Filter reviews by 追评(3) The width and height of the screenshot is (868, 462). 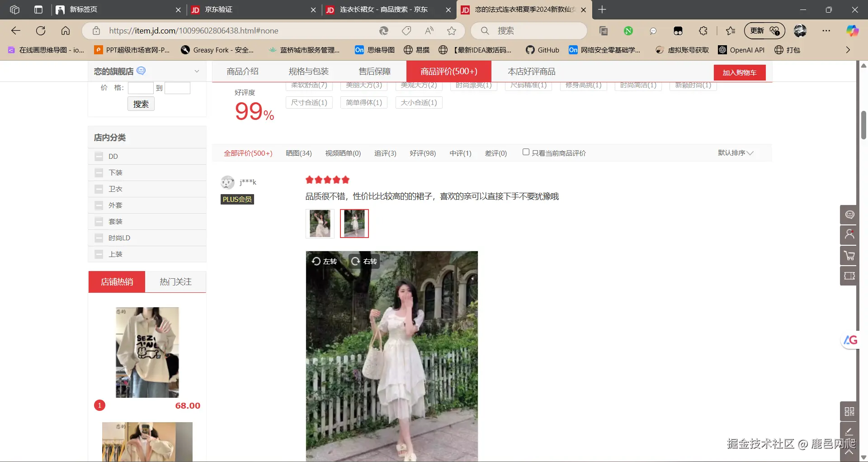click(385, 153)
